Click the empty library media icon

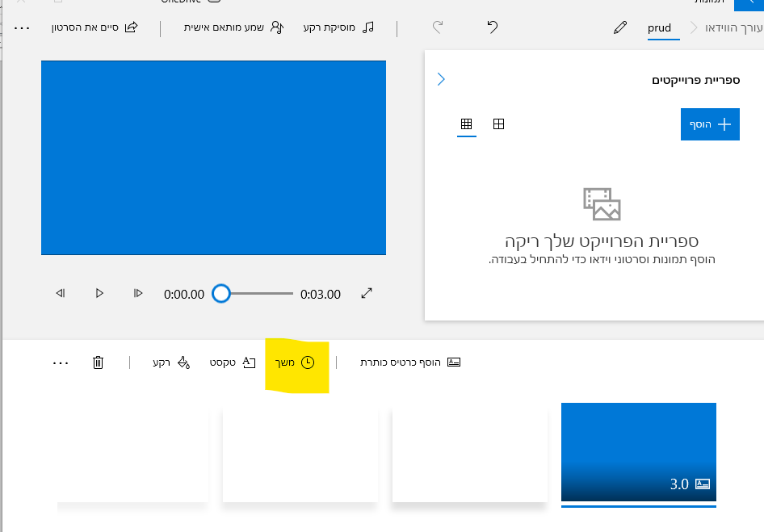point(602,204)
